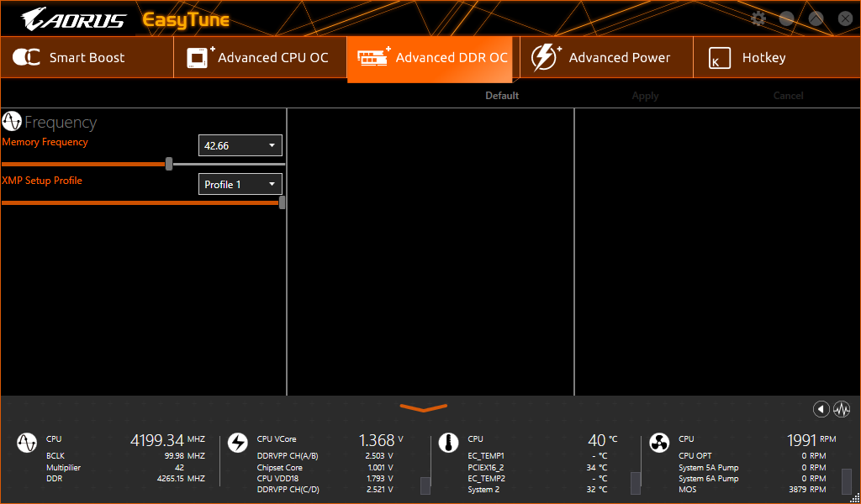Open the Smart Boost tab
Viewport: 861px width, 504px height.
pos(87,58)
